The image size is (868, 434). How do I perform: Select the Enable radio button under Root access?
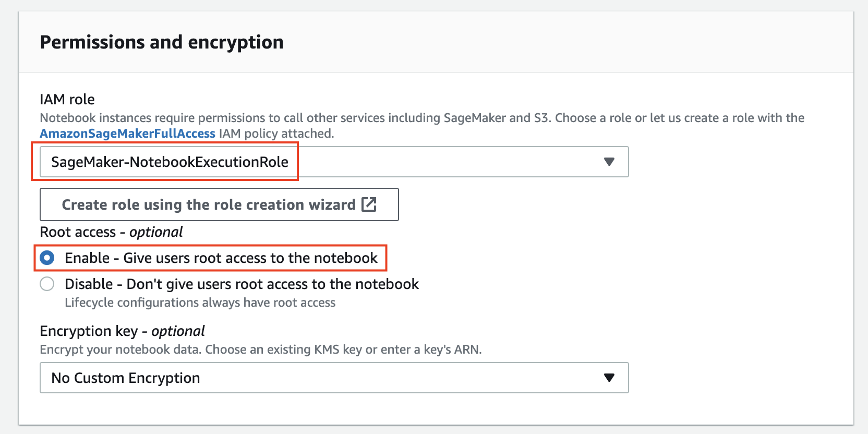tap(47, 258)
